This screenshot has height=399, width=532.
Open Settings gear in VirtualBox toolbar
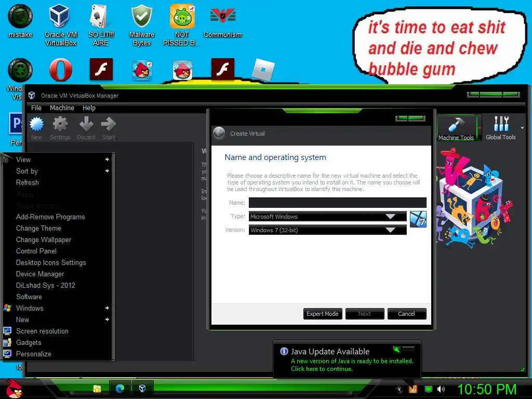60,128
